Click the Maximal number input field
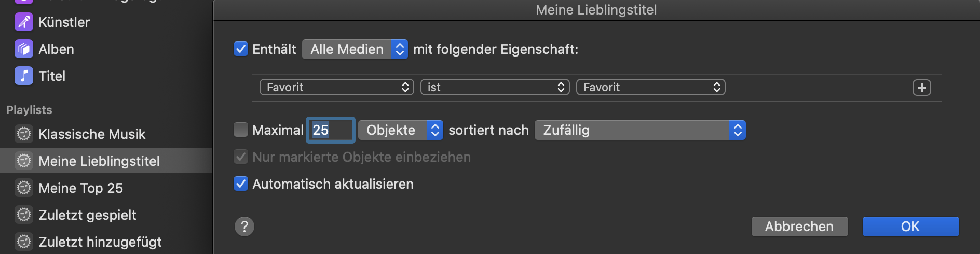Screen dimensions: 980x254 coord(331,130)
